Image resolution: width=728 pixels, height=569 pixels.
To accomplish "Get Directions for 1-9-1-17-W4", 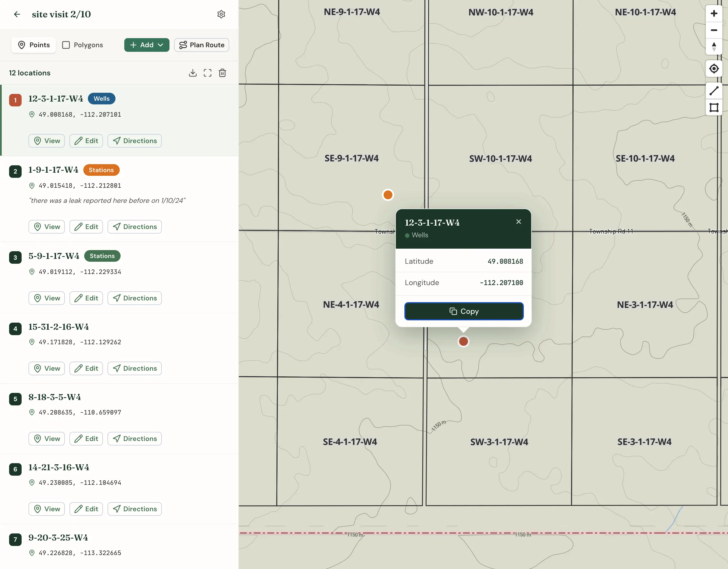I will tap(134, 227).
